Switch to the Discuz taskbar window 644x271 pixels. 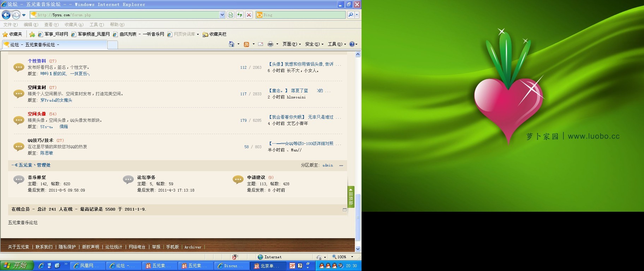point(232,266)
